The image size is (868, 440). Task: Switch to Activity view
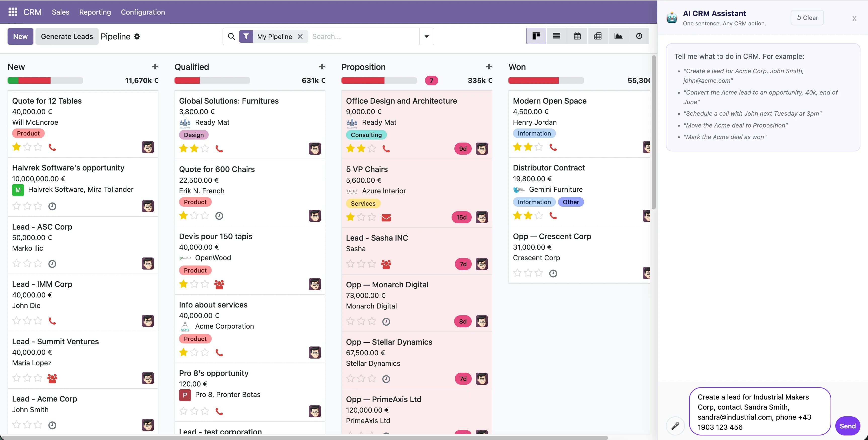[x=639, y=36]
